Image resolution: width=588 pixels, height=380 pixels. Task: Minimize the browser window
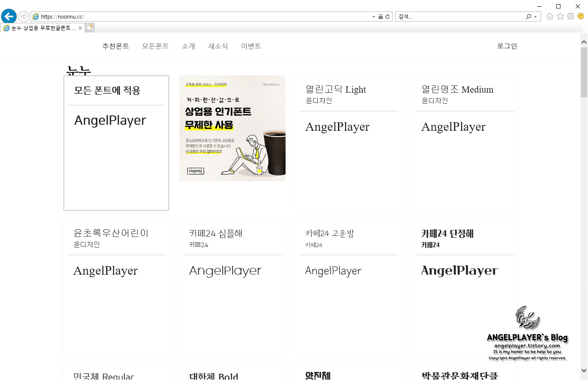(x=539, y=6)
